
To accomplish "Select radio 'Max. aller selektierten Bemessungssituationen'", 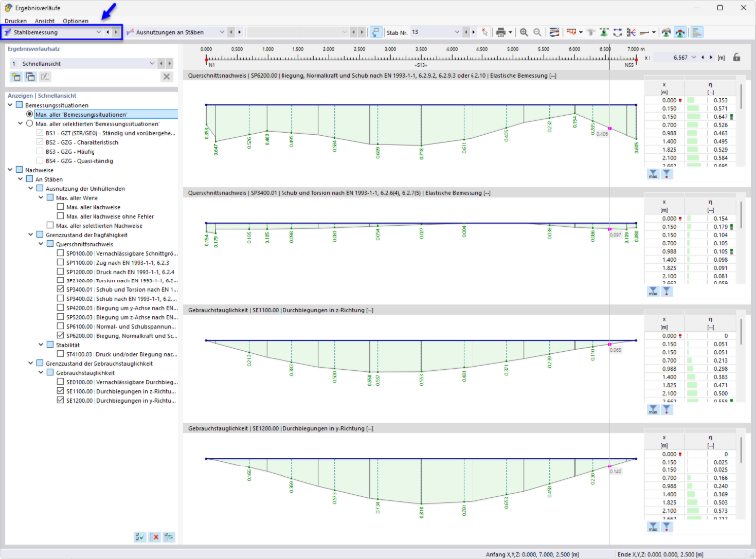I will pos(30,124).
